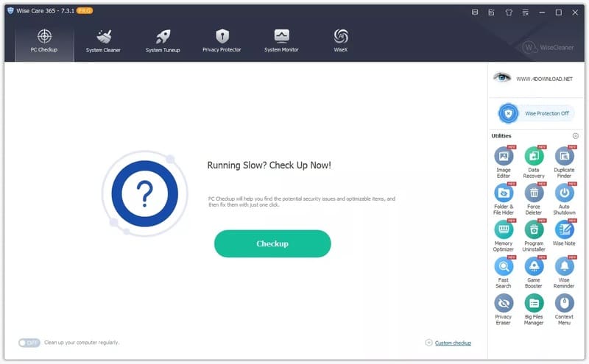589x364 pixels.
Task: Launch the Fast Search utility
Action: point(504,272)
